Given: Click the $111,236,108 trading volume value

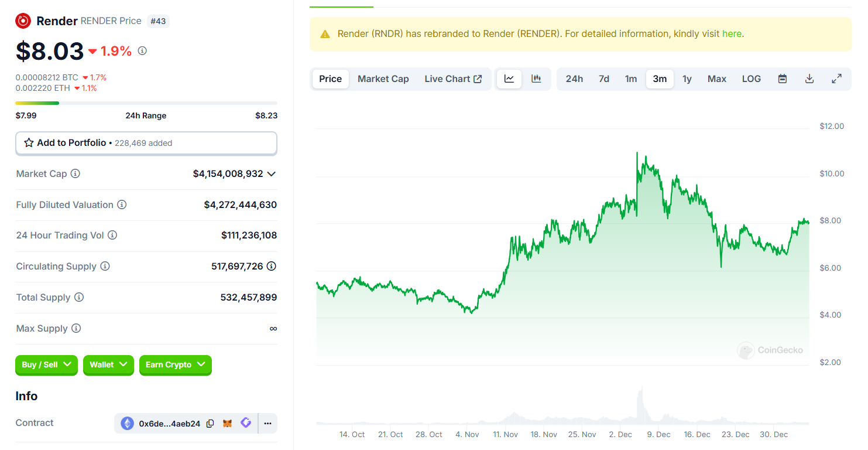Looking at the screenshot, I should point(249,235).
